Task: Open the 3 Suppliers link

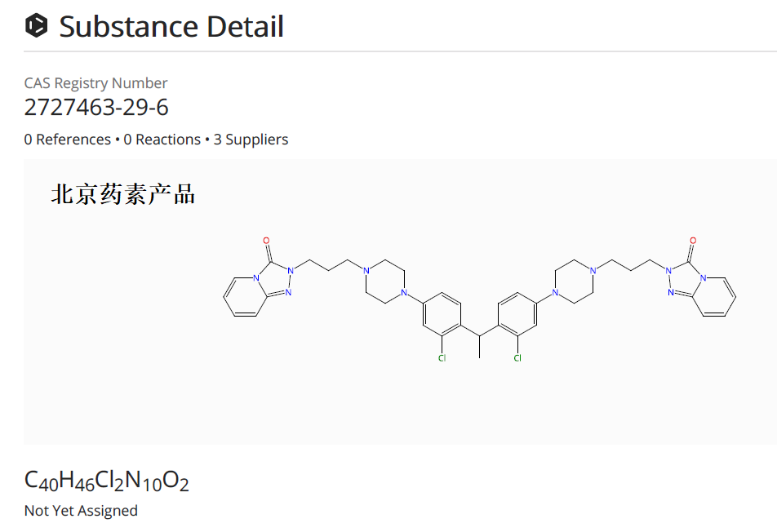Action: click(x=251, y=140)
